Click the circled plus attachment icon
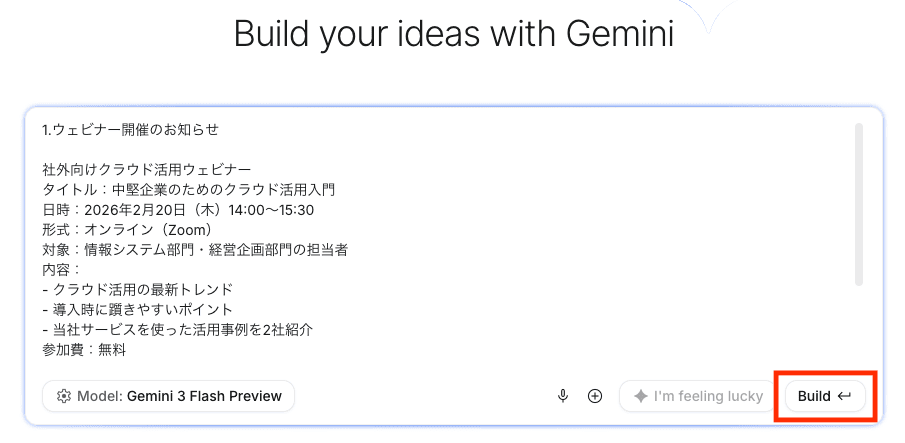Image resolution: width=905 pixels, height=443 pixels. (594, 396)
